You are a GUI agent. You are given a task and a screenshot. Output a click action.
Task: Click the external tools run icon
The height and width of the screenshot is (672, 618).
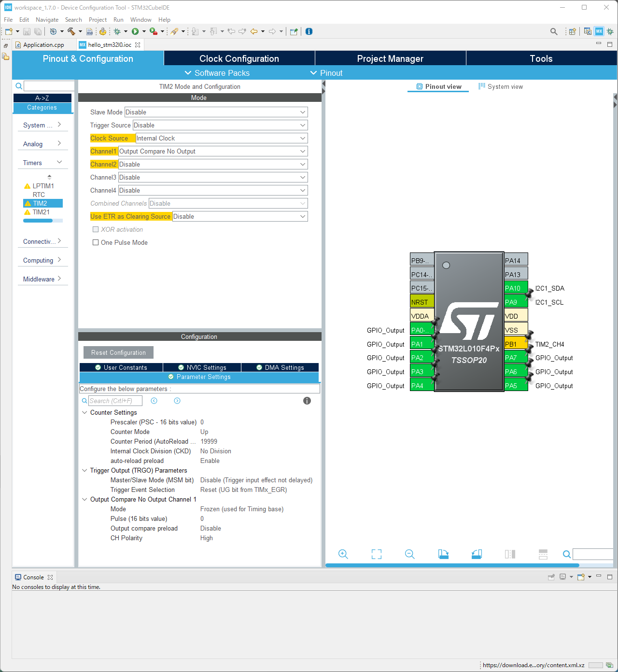point(153,31)
